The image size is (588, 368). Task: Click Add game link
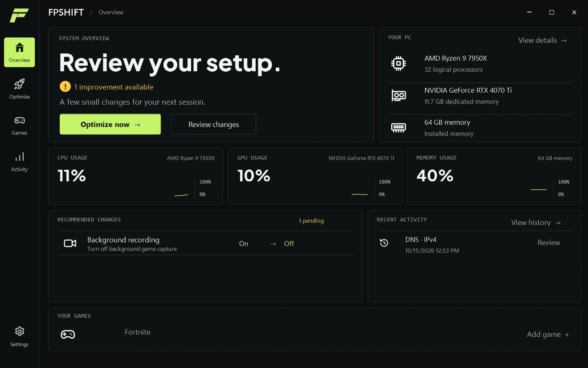(x=548, y=335)
